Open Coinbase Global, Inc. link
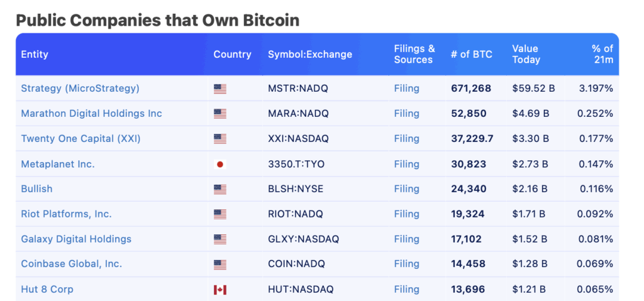 [x=72, y=264]
